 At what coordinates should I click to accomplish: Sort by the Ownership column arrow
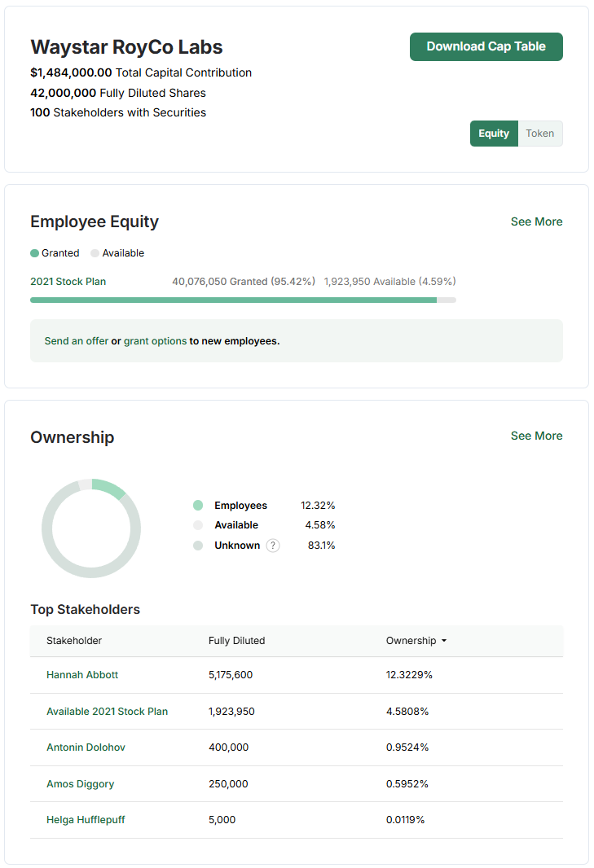444,641
